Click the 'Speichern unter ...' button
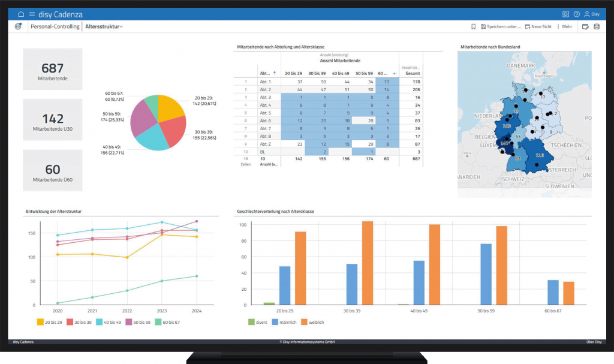This screenshot has width=614, height=364. pyautogui.click(x=501, y=26)
